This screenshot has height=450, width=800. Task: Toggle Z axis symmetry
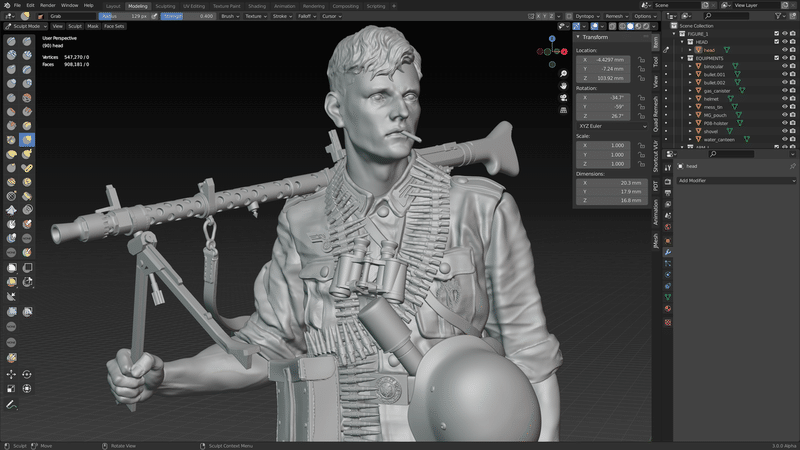pos(551,16)
